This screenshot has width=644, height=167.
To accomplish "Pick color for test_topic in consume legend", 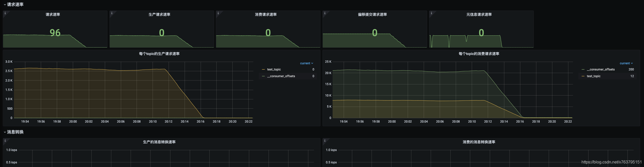I will point(583,76).
